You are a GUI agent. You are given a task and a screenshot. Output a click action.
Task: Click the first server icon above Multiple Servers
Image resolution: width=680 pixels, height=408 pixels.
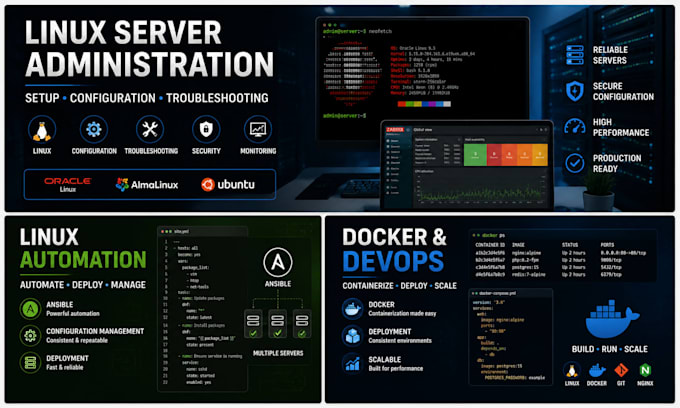pyautogui.click(x=253, y=324)
